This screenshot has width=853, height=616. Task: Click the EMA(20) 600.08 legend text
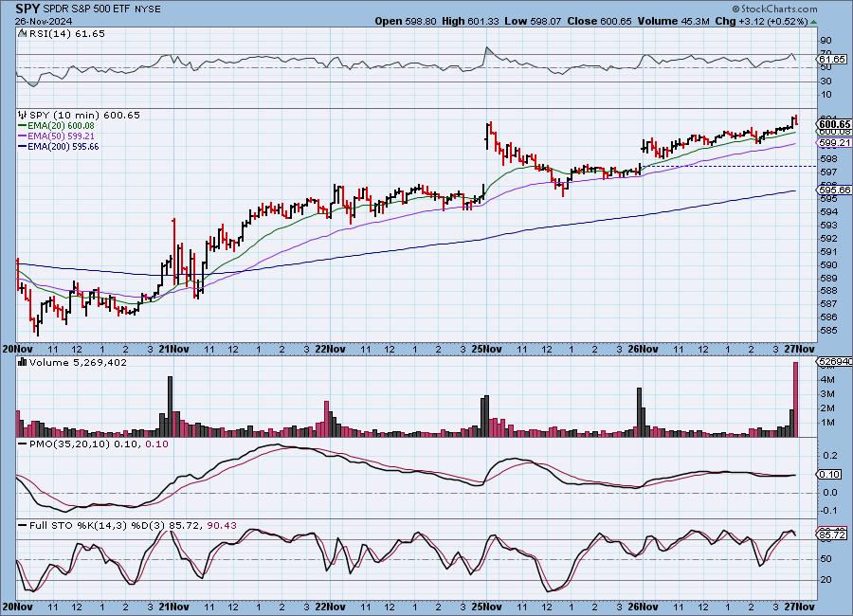coord(61,126)
